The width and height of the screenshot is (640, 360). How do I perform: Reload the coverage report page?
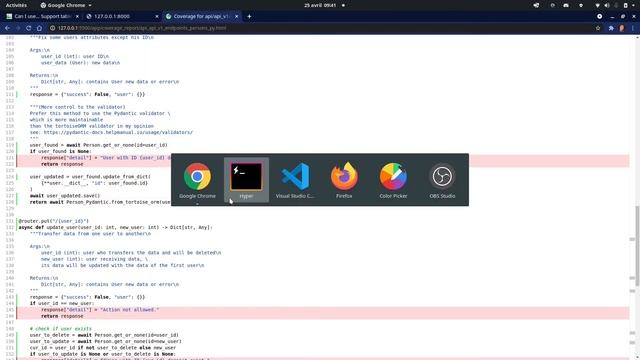pyautogui.click(x=29, y=28)
